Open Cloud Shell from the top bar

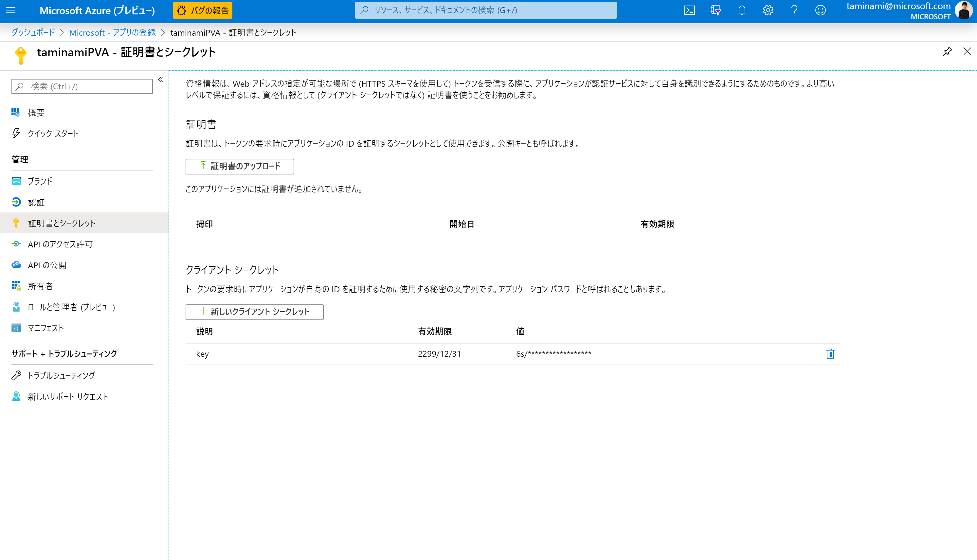[689, 10]
